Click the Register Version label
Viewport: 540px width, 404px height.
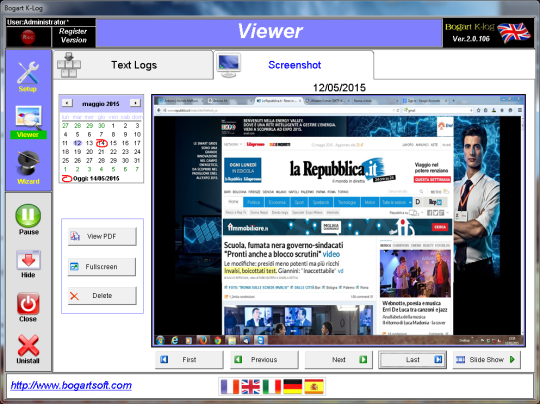click(x=73, y=36)
